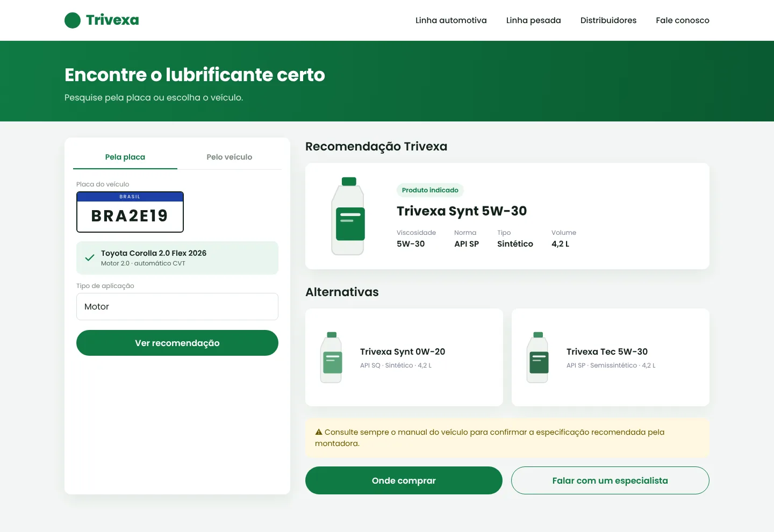Click the license plate field BRA2E19
The image size is (774, 532).
tap(130, 212)
